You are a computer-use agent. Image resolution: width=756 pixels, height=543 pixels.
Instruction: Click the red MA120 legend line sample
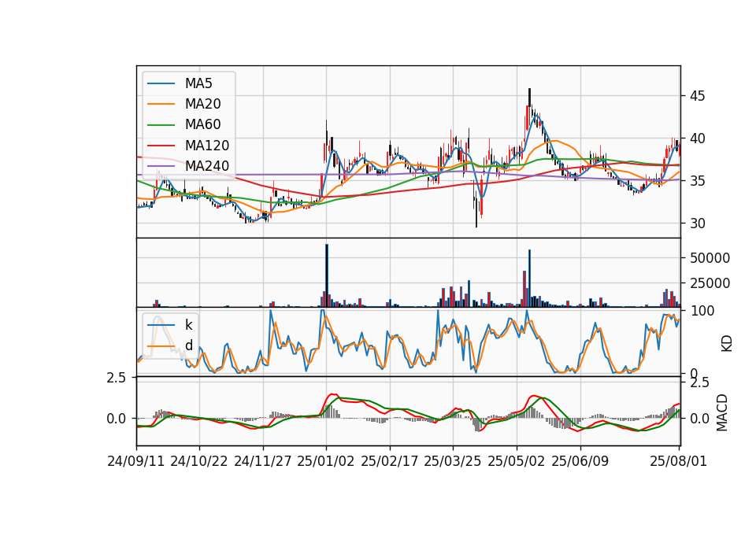161,146
